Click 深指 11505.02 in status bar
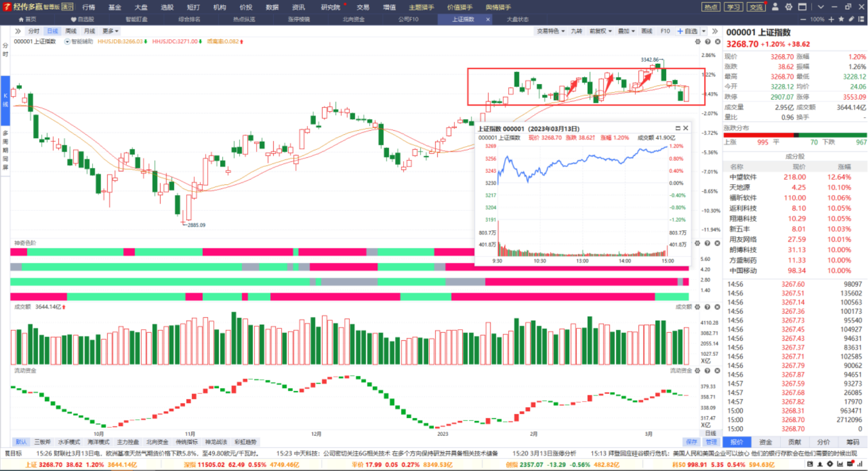The width and height of the screenshot is (868, 471). [x=241, y=464]
